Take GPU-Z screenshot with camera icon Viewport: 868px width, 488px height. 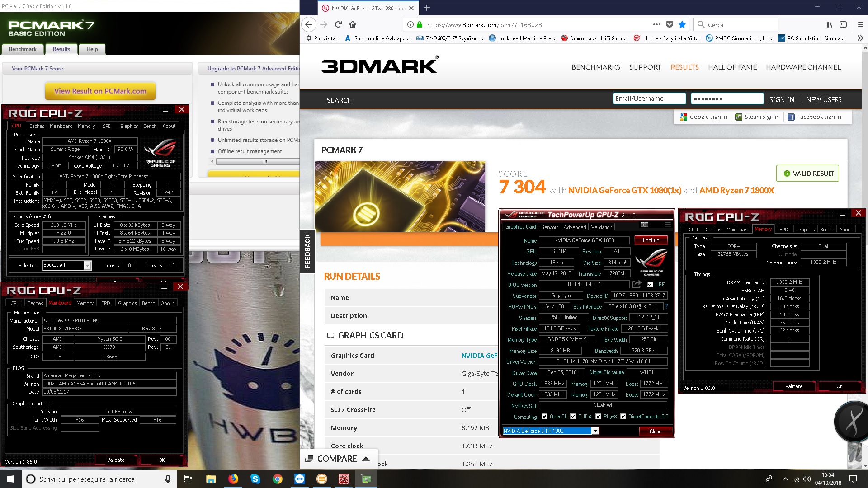tap(645, 225)
